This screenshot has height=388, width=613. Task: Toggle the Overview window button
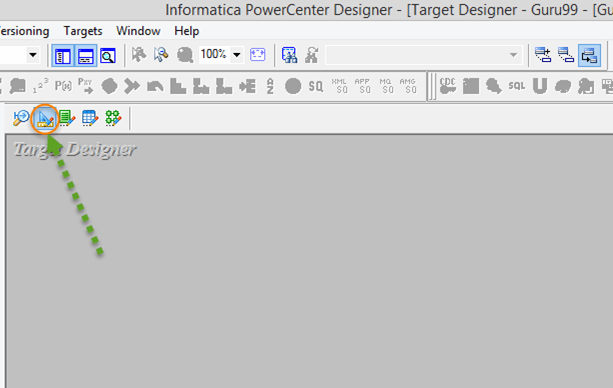pyautogui.click(x=108, y=56)
